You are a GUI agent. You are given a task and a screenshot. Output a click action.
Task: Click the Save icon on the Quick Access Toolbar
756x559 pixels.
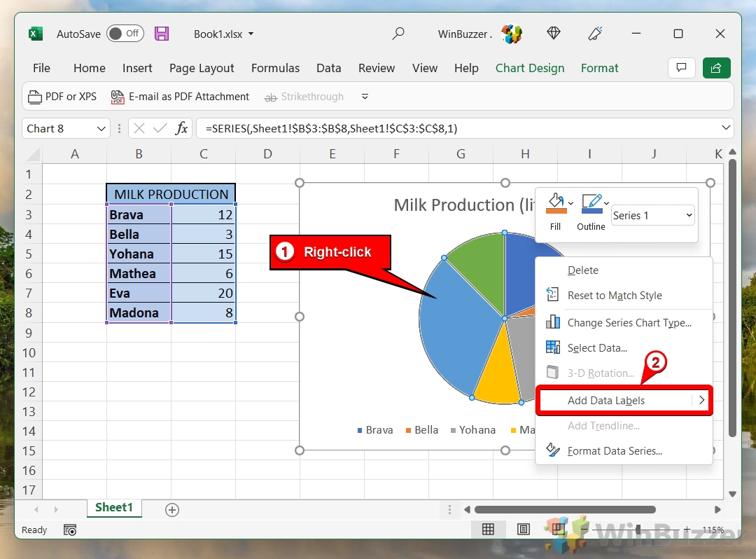pos(162,33)
